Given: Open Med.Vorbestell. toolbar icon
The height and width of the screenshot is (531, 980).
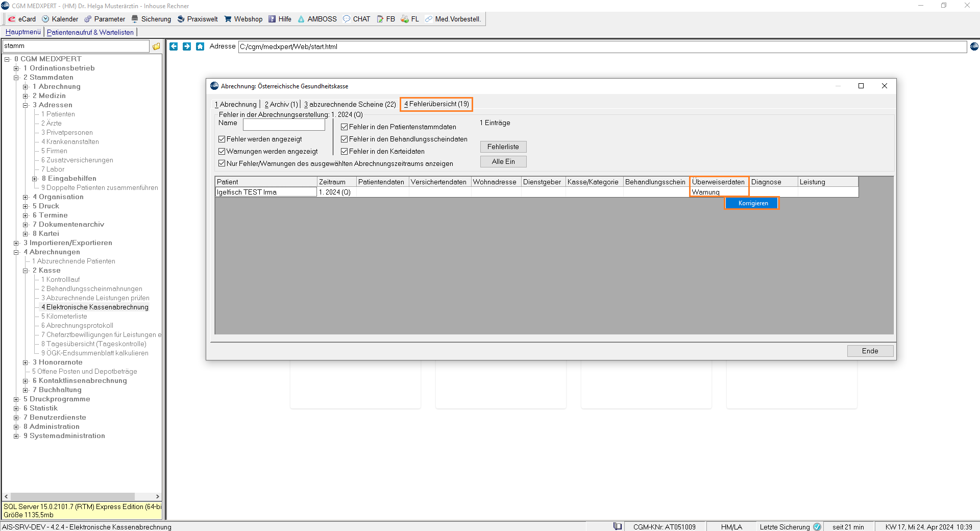Looking at the screenshot, I should click(x=429, y=19).
